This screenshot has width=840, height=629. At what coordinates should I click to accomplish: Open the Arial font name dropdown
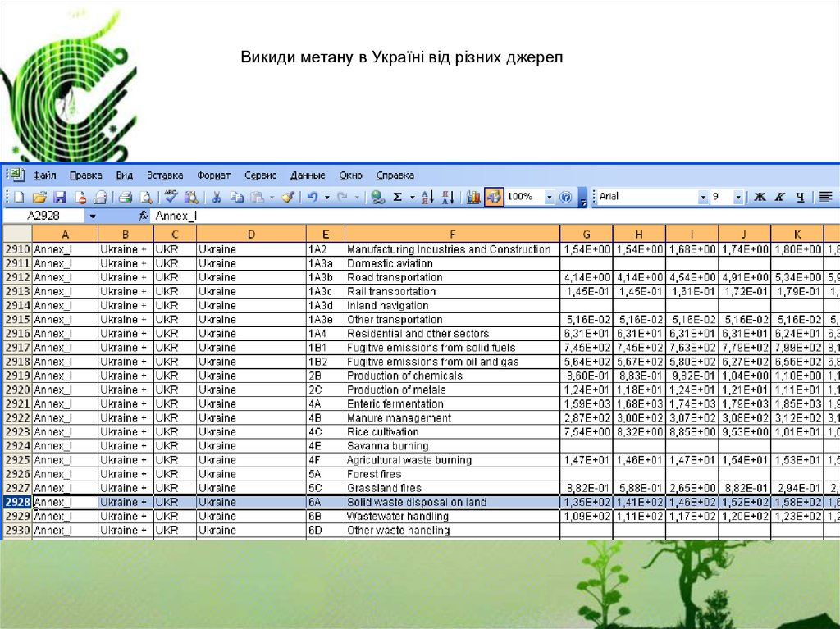pyautogui.click(x=703, y=197)
